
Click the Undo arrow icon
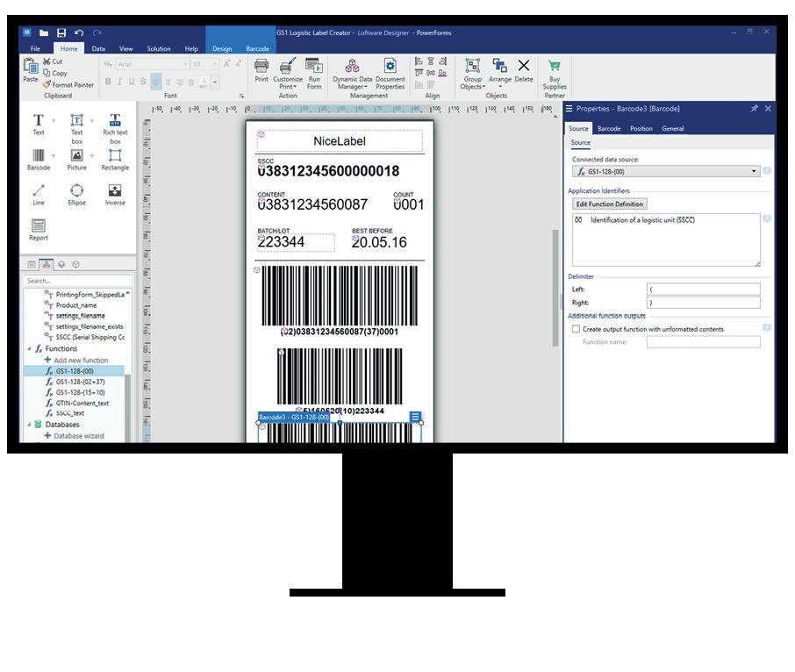pyautogui.click(x=79, y=33)
